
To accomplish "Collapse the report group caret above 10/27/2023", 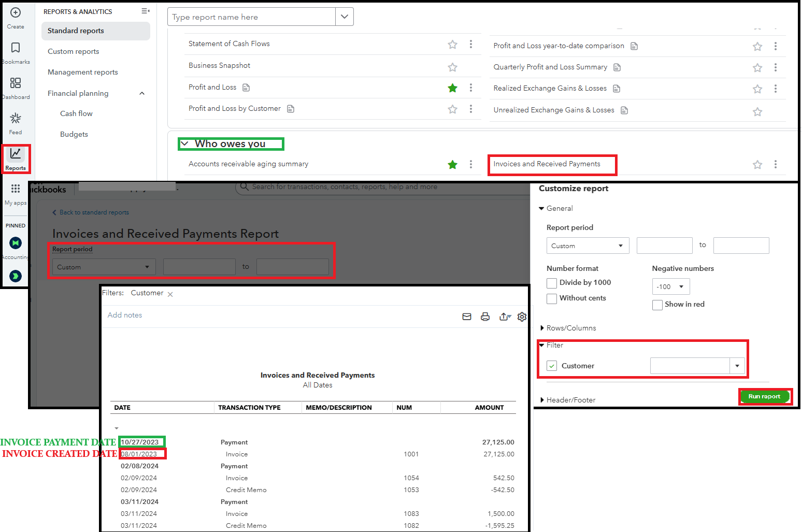I will coord(117,428).
